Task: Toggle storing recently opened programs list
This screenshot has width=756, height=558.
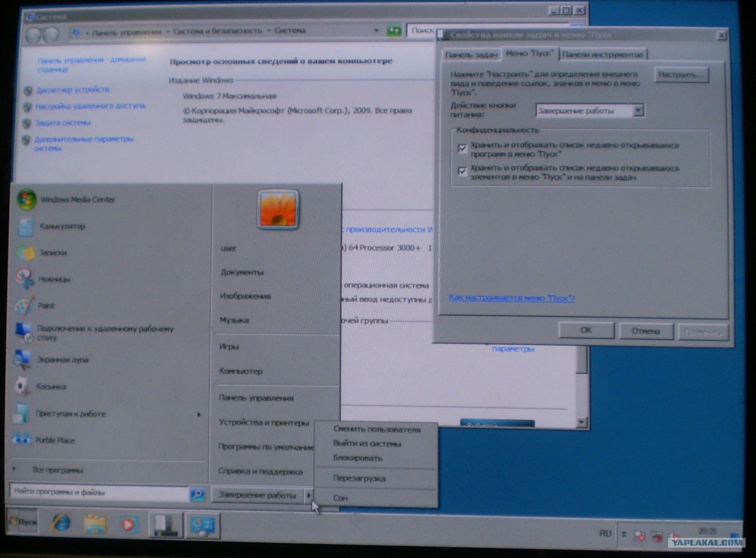Action: [463, 149]
